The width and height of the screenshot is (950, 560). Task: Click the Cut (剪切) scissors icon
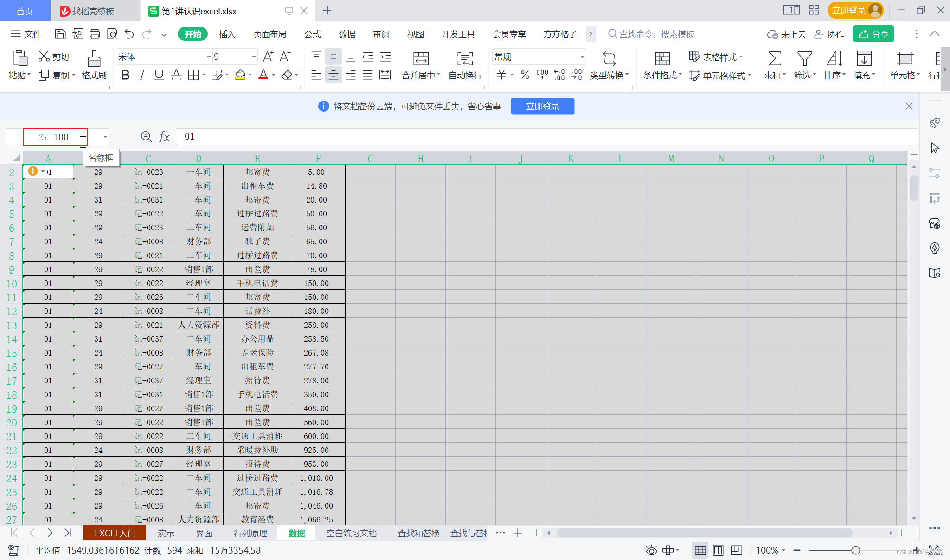coord(44,57)
